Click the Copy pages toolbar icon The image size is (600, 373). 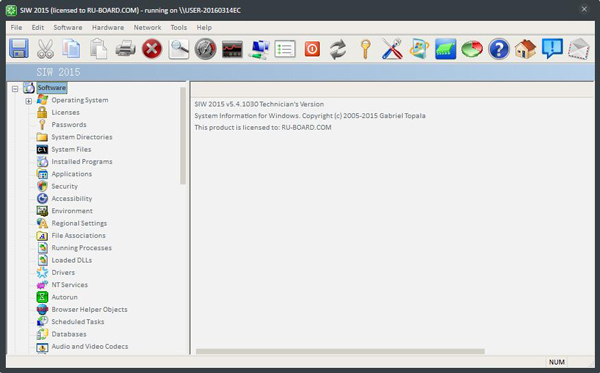pyautogui.click(x=72, y=49)
